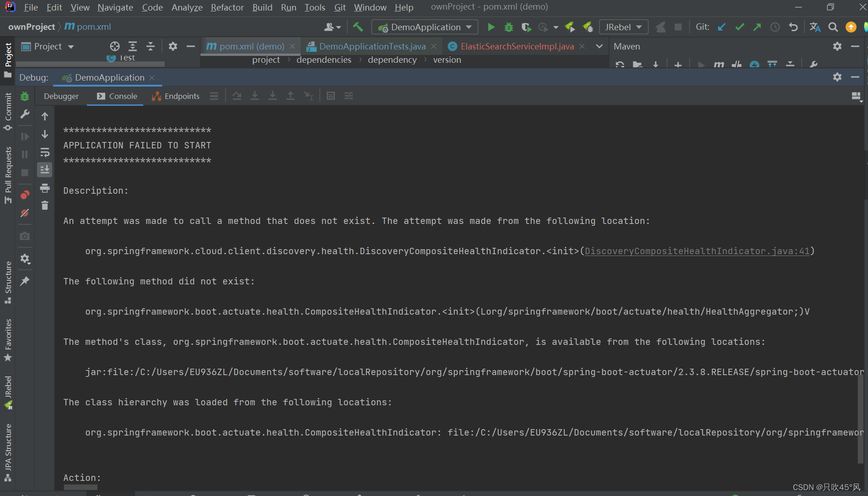The height and width of the screenshot is (496, 868).
Task: Take thread dump camera icon
Action: (x=25, y=236)
